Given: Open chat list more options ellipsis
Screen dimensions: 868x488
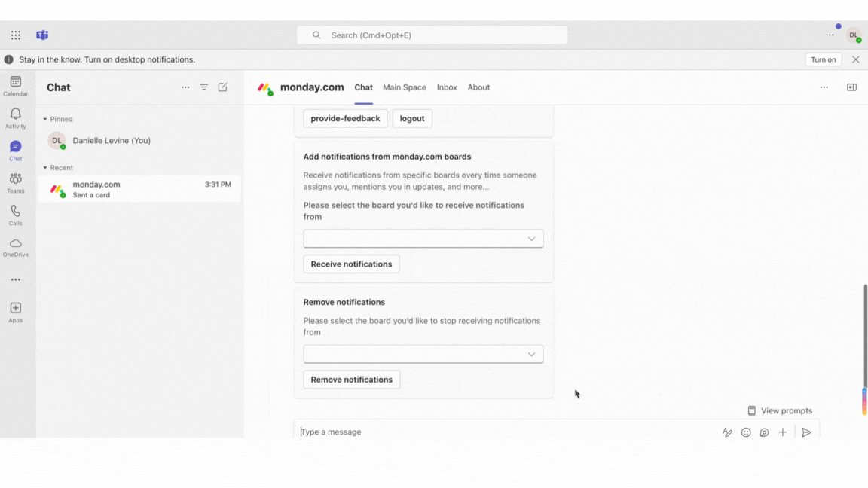Looking at the screenshot, I should click(x=185, y=87).
